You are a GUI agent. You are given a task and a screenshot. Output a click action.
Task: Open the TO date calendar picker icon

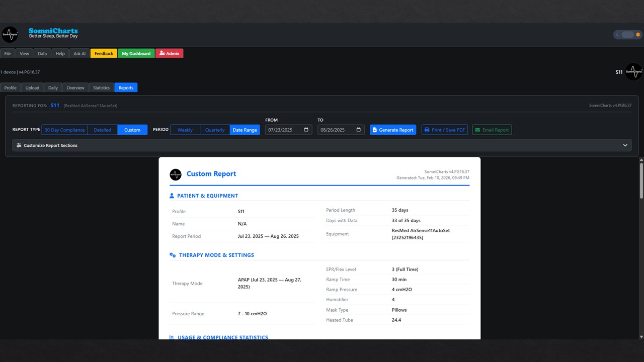pyautogui.click(x=358, y=130)
